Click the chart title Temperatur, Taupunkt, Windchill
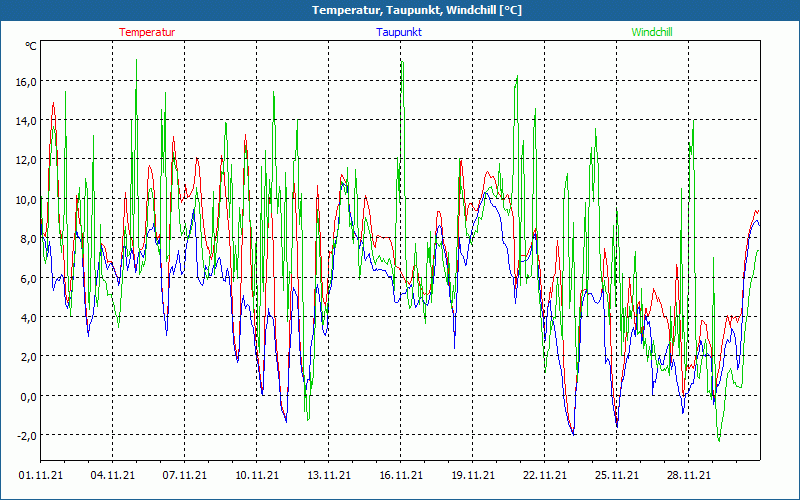This screenshot has height=500, width=800. click(417, 10)
